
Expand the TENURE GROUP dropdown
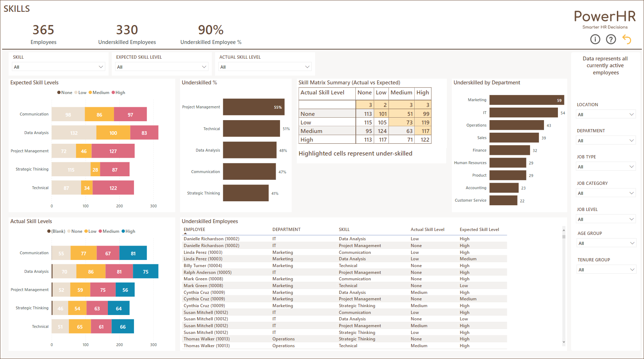click(x=632, y=269)
